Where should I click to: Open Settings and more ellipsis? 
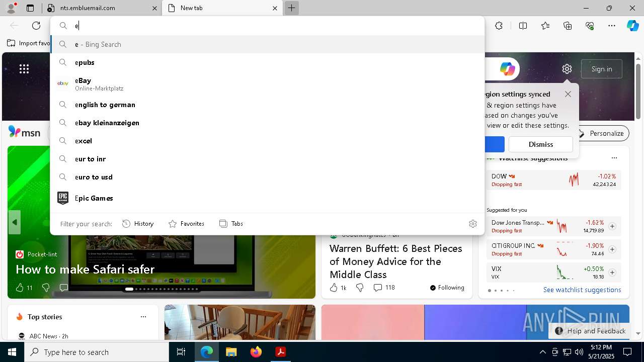(612, 26)
